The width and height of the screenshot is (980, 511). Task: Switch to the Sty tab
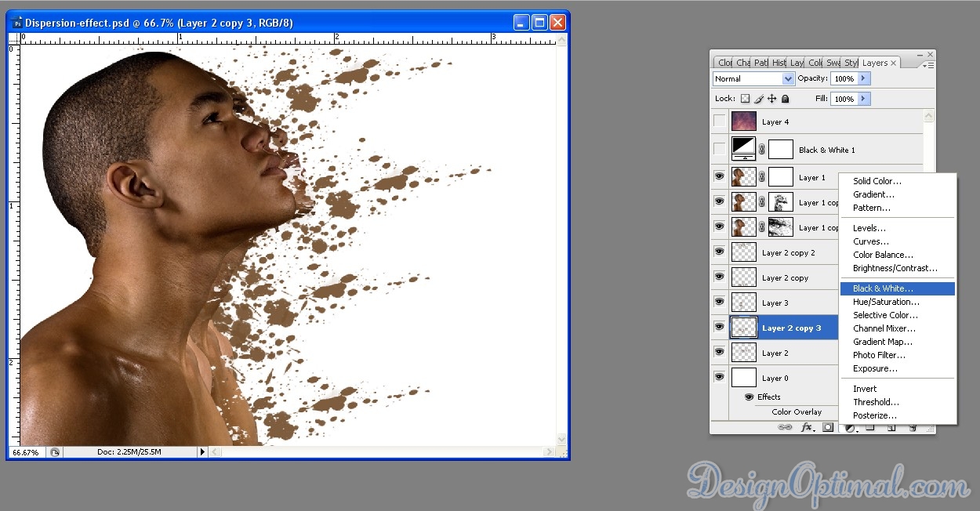[851, 63]
